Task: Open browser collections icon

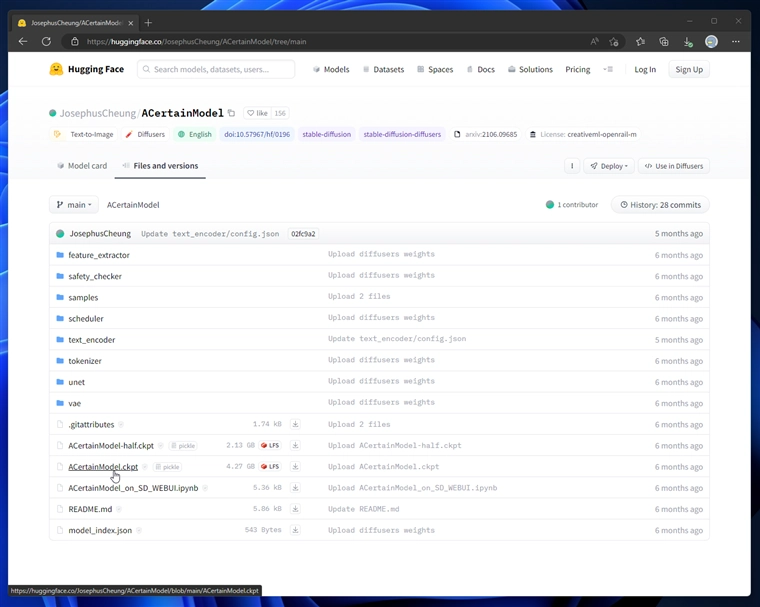Action: point(664,42)
